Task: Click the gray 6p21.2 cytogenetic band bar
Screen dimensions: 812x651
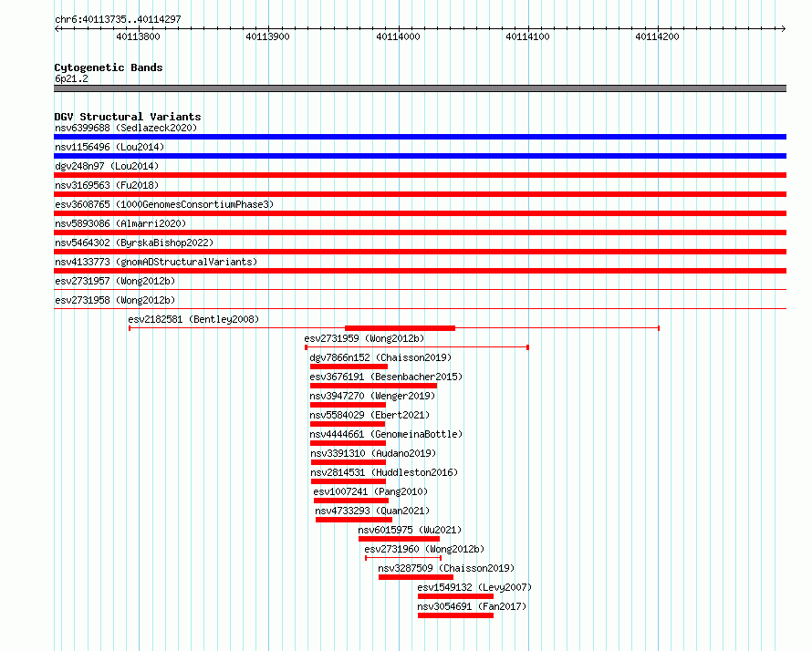Action: [420, 88]
